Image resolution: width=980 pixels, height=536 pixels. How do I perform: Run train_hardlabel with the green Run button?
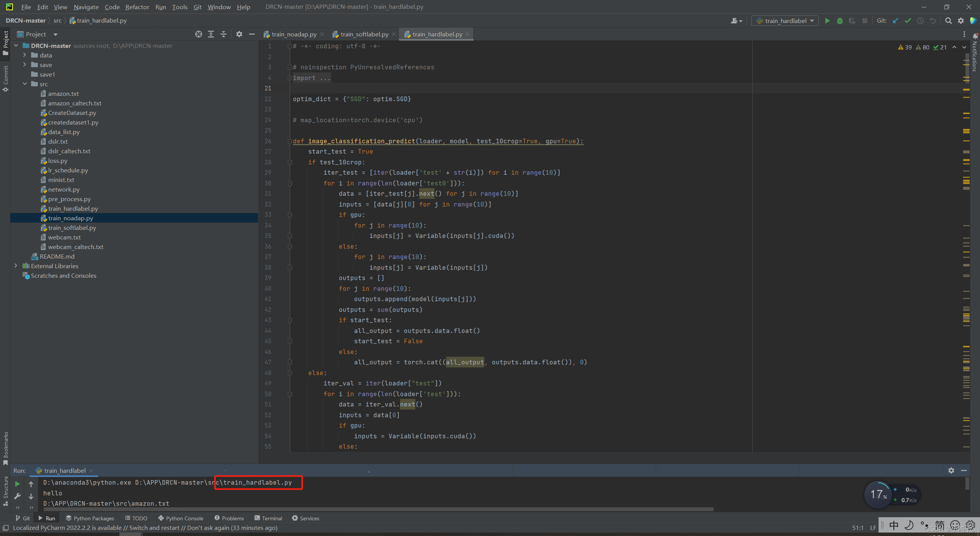point(827,21)
